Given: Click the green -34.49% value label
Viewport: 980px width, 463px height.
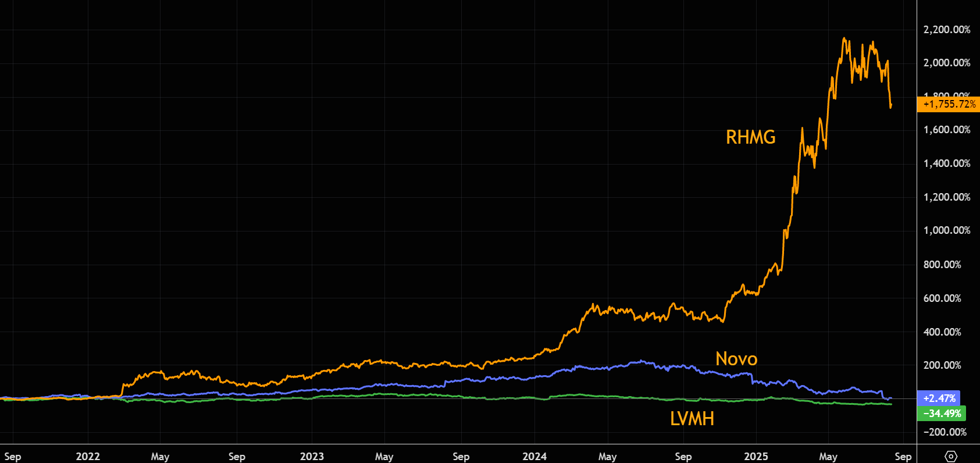Looking at the screenshot, I should pos(942,414).
